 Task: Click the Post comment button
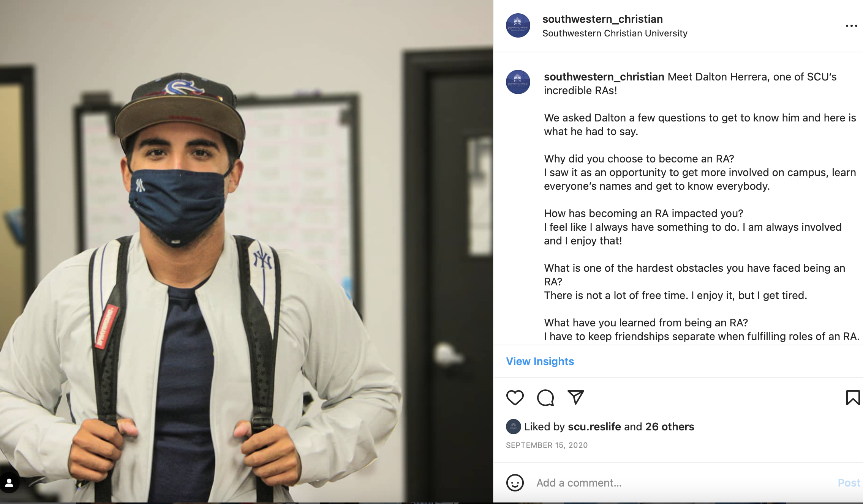point(849,483)
